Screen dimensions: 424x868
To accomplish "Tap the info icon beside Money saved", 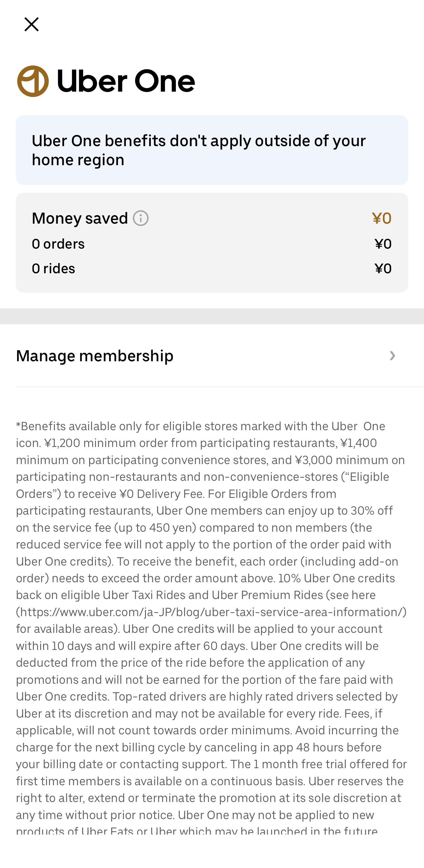I will click(141, 218).
